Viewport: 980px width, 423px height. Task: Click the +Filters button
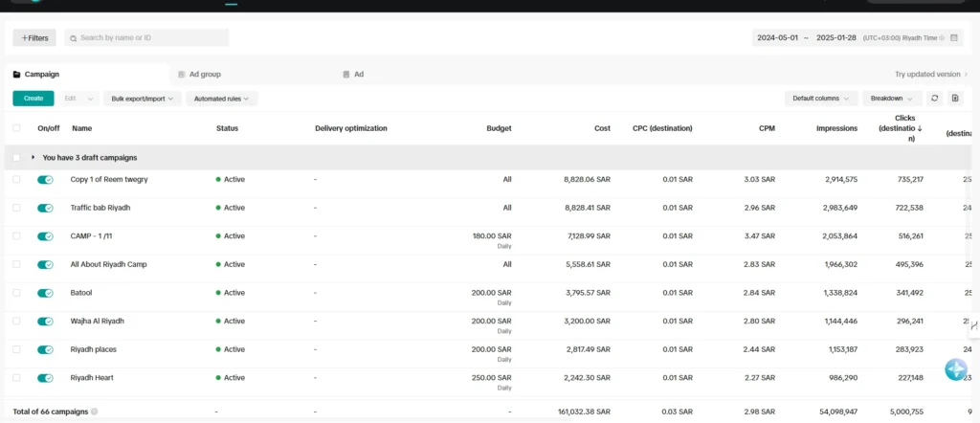[x=34, y=37]
